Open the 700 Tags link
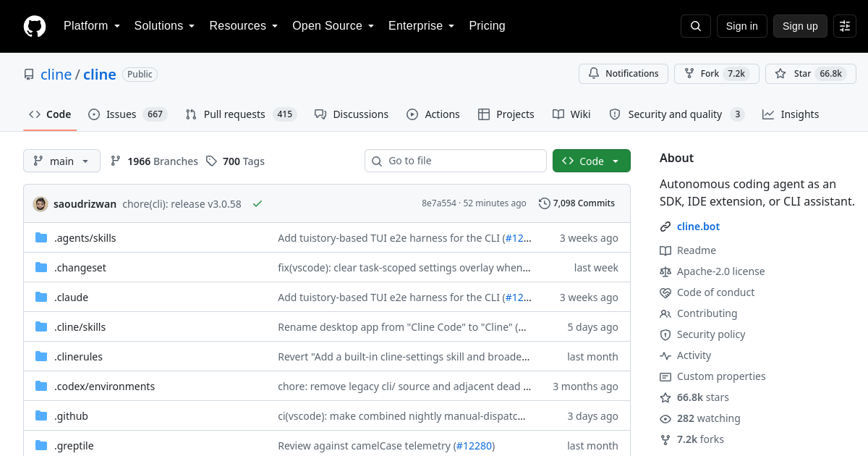Screen dimensions: 868x456 pos(235,161)
